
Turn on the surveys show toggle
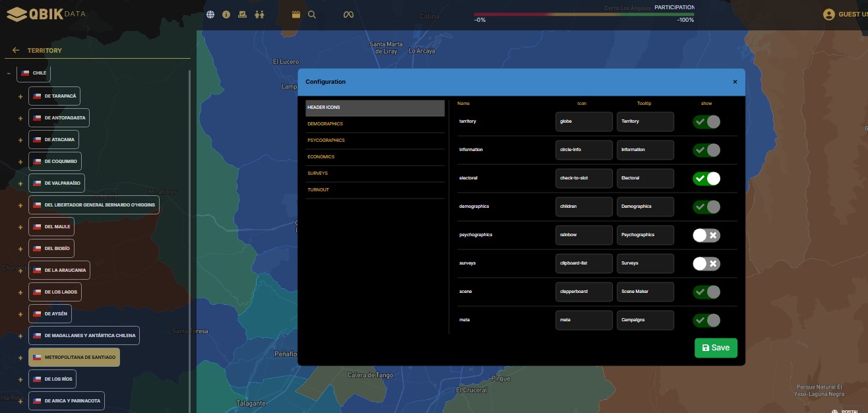pos(706,263)
